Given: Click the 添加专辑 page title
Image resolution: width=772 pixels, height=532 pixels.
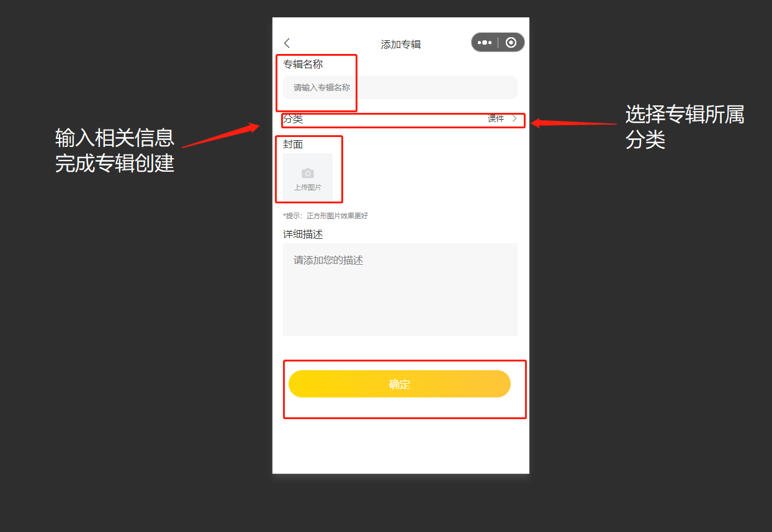Looking at the screenshot, I should (x=401, y=45).
